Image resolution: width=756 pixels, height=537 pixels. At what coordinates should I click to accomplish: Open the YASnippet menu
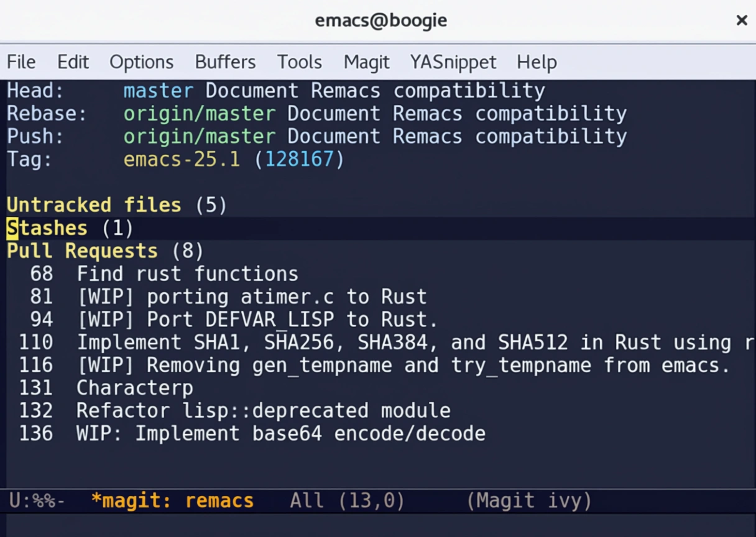[453, 62]
